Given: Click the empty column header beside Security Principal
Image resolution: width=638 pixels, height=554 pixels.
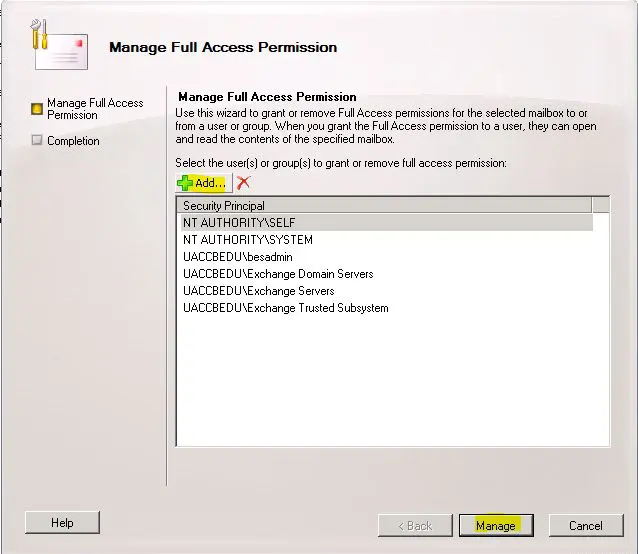Looking at the screenshot, I should point(600,205).
